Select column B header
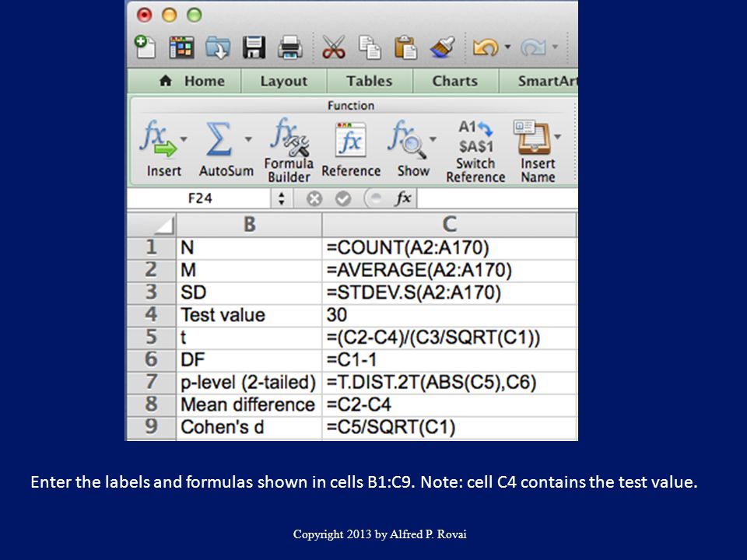 click(249, 224)
